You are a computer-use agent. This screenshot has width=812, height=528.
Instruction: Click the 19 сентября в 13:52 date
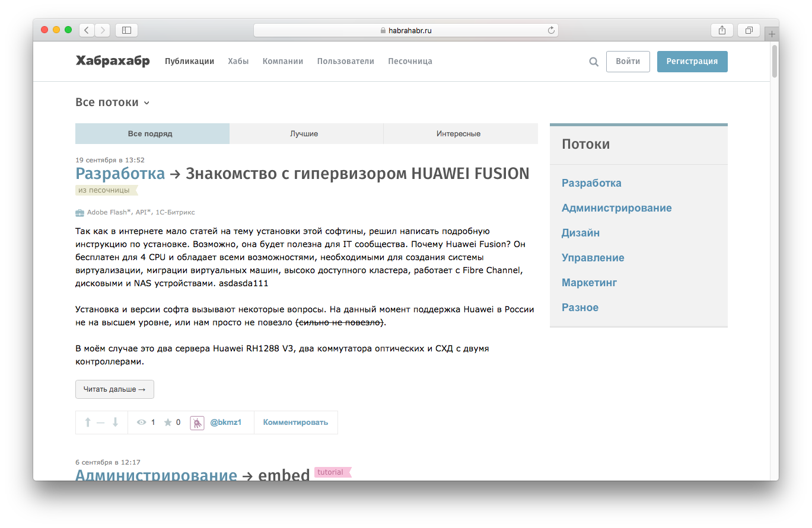point(110,160)
